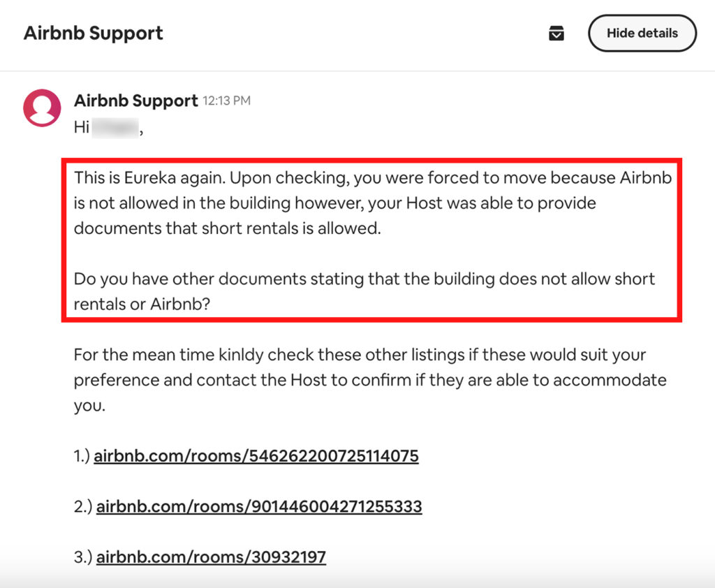Image resolution: width=715 pixels, height=588 pixels.
Task: Click the Airbnb Support profile avatar
Action: coord(42,108)
